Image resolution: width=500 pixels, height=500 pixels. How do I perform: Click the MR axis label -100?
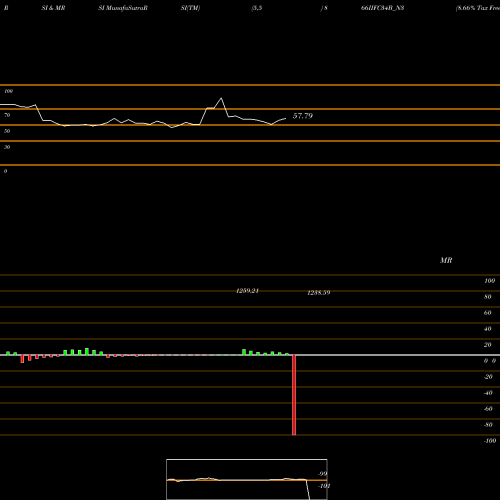coord(490,441)
